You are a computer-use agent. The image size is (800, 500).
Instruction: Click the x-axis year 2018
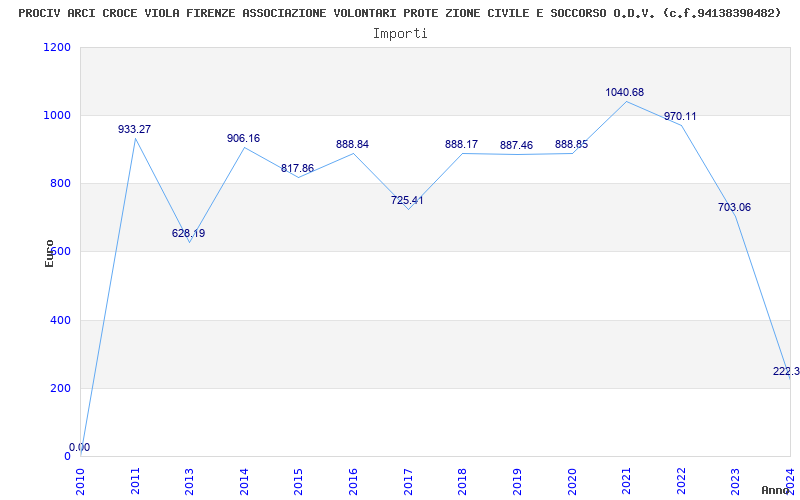[x=463, y=482]
